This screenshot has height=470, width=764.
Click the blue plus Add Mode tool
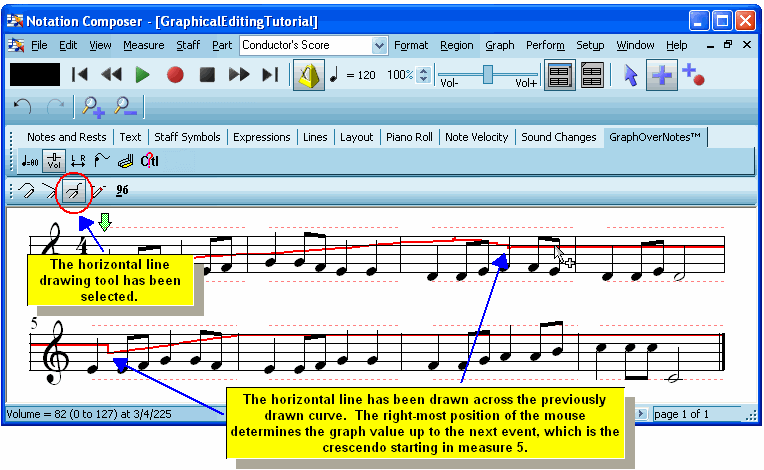click(660, 75)
